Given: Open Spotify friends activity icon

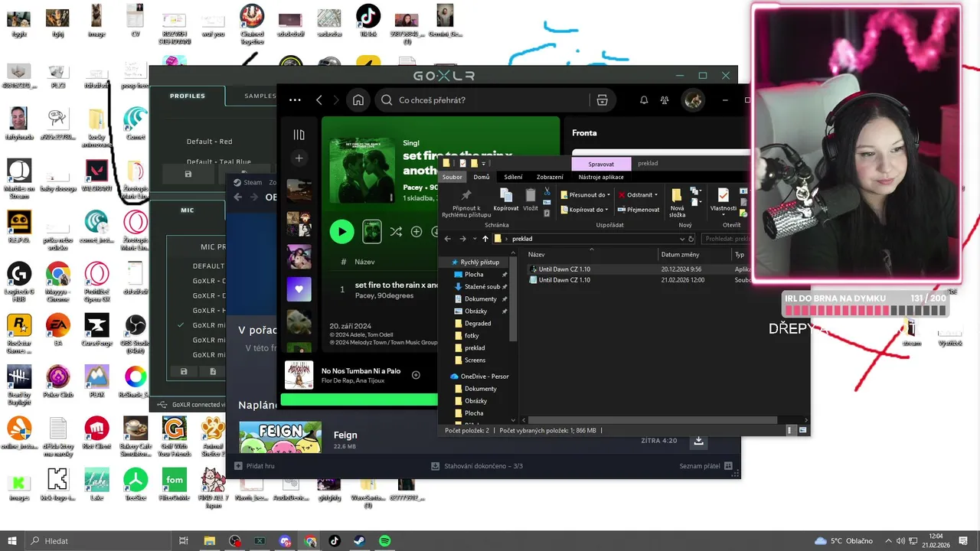Looking at the screenshot, I should [x=665, y=100].
